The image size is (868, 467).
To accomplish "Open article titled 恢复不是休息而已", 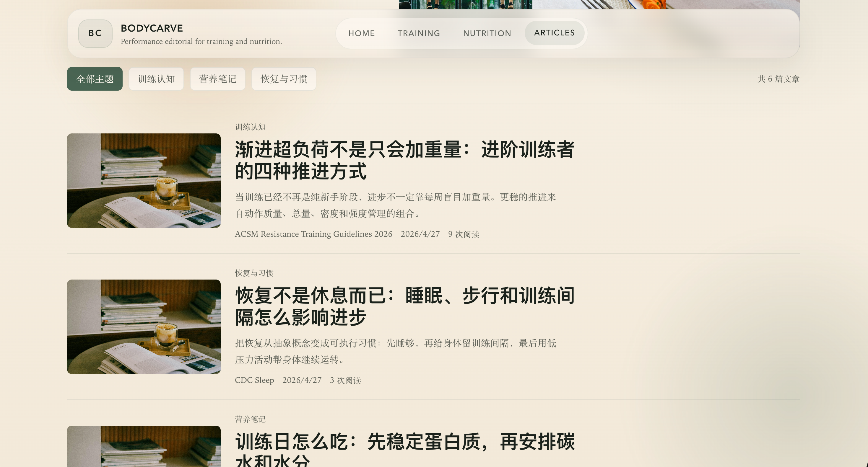I will 405,306.
